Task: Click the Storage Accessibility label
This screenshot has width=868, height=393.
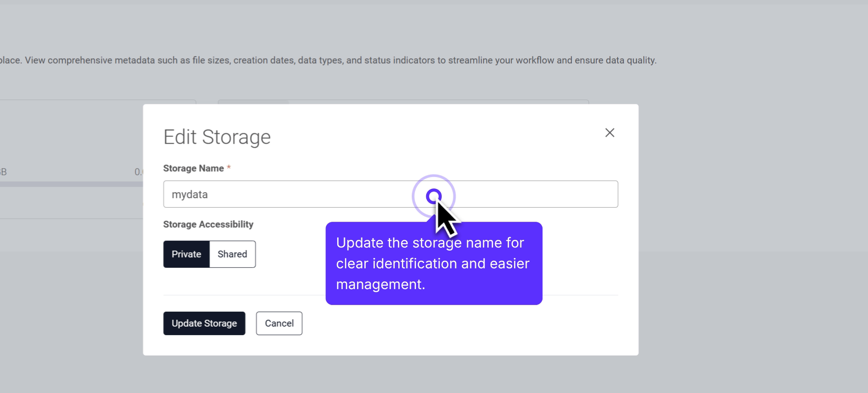Action: point(208,225)
